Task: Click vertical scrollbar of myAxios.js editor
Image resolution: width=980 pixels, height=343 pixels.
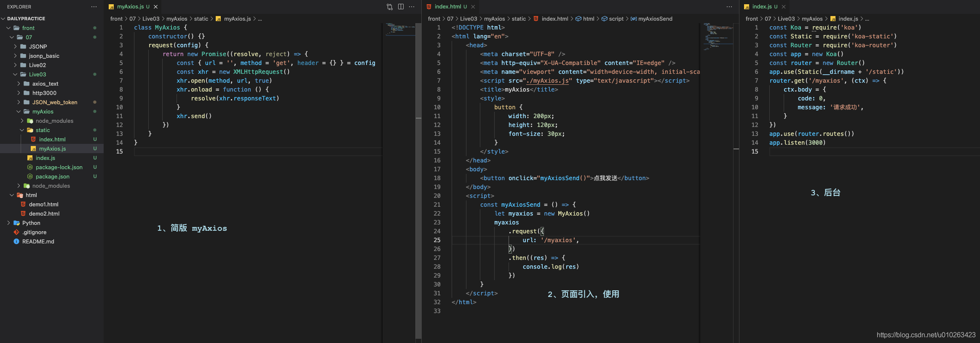Action: [418, 181]
